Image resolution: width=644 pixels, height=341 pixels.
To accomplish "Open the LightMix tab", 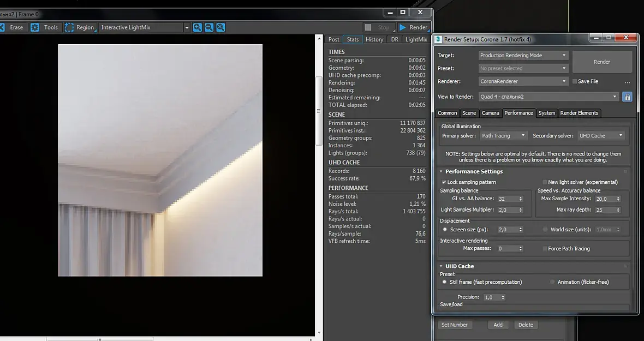I will click(416, 39).
